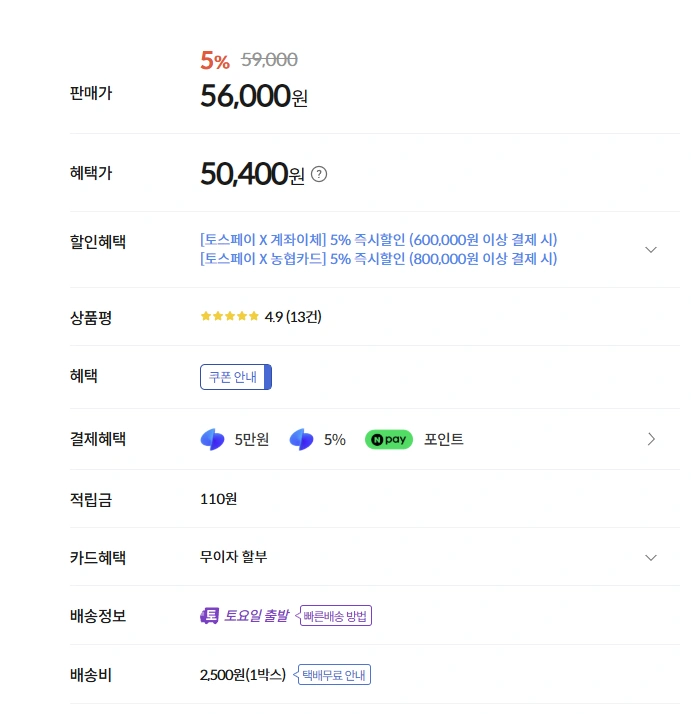This screenshot has width=691, height=714.
Task: Open the 토스페이 X 계좌이체 discount link
Action: coord(378,240)
